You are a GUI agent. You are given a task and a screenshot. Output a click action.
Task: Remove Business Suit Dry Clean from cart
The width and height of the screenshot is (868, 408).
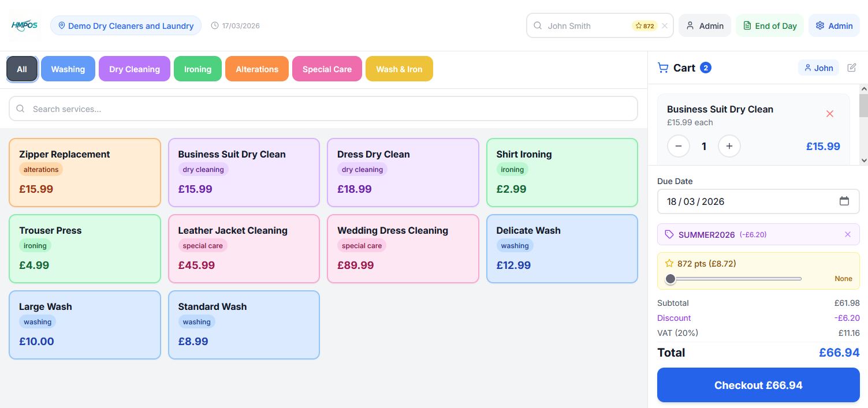830,114
